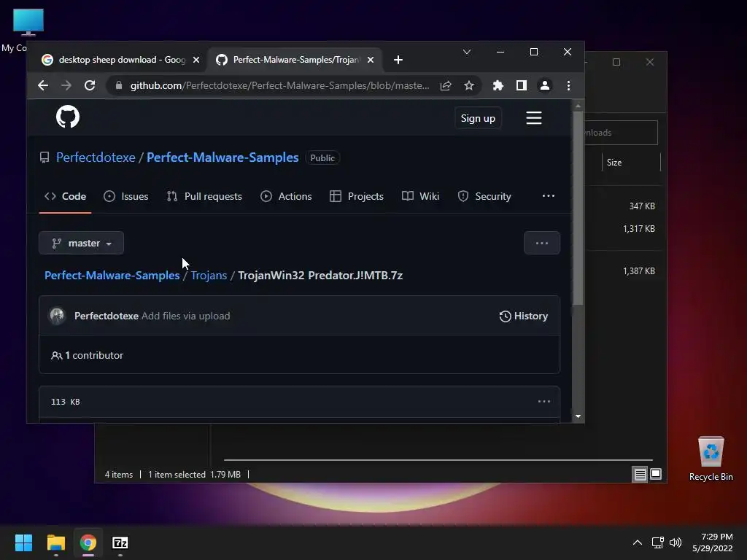Click Perfectdotexe commit author name
The height and width of the screenshot is (560, 747).
pyautogui.click(x=107, y=316)
